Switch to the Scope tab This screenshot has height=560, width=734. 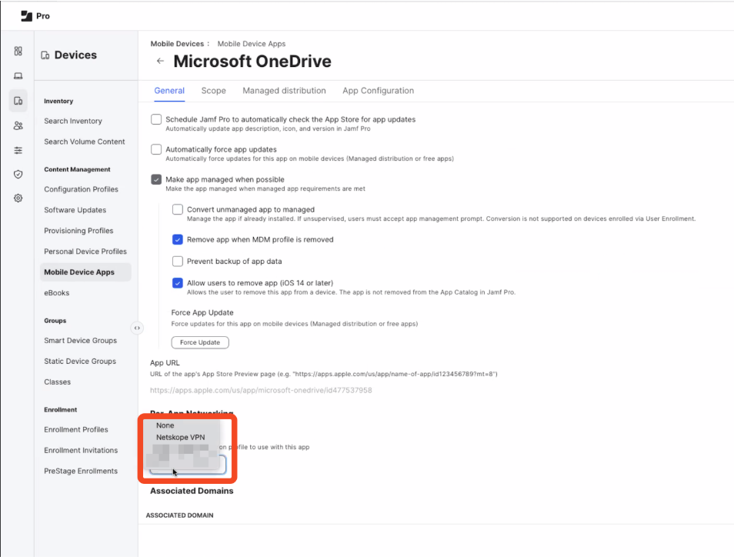coord(213,91)
